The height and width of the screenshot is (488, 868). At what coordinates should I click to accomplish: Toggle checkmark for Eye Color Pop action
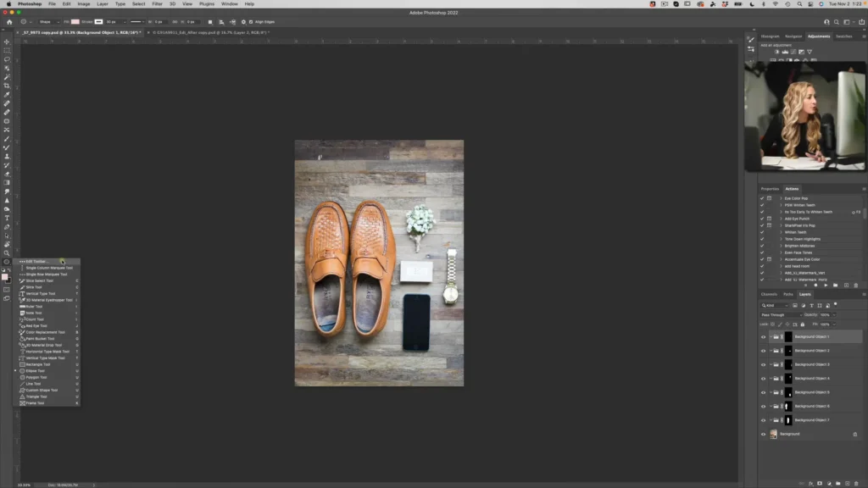pos(762,198)
